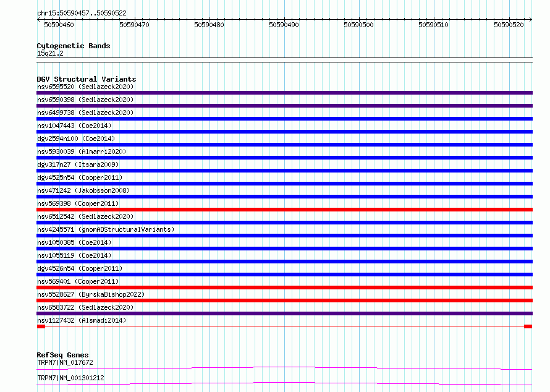Open the dgv317n27 (Itsara2009) variant entry
This screenshot has height=392, width=550.
(78, 164)
